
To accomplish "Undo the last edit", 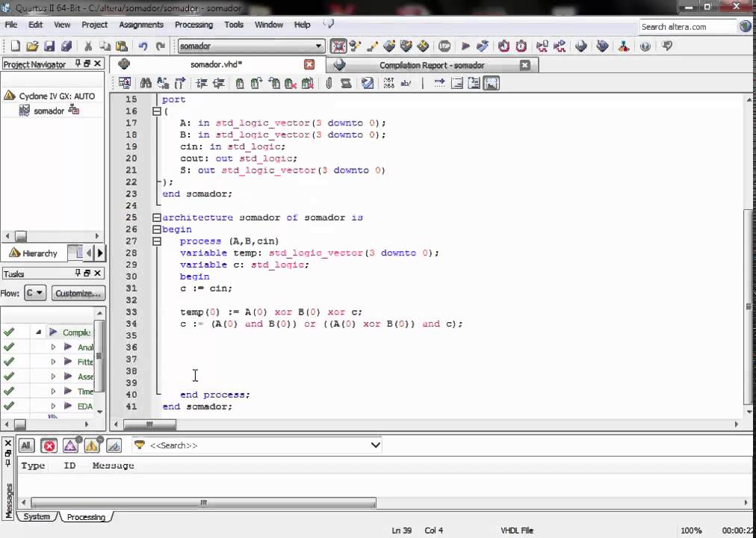I will [x=143, y=46].
